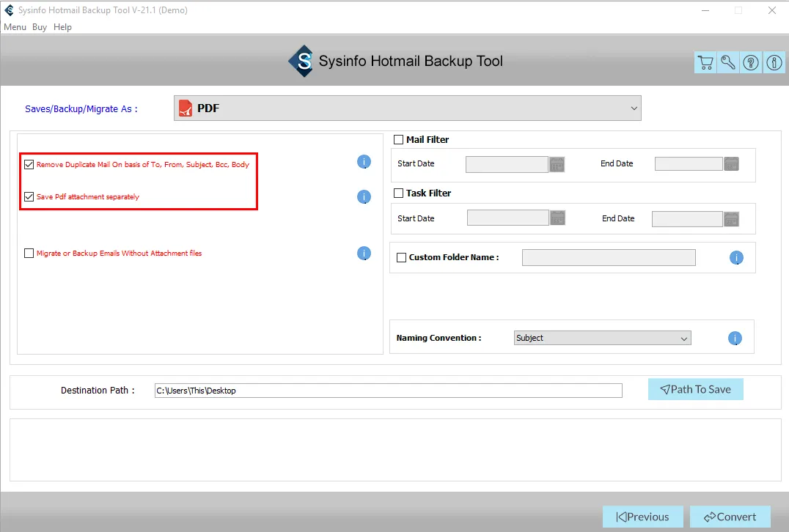Open Task Filter Start Date calendar
This screenshot has width=789, height=532.
(x=557, y=218)
